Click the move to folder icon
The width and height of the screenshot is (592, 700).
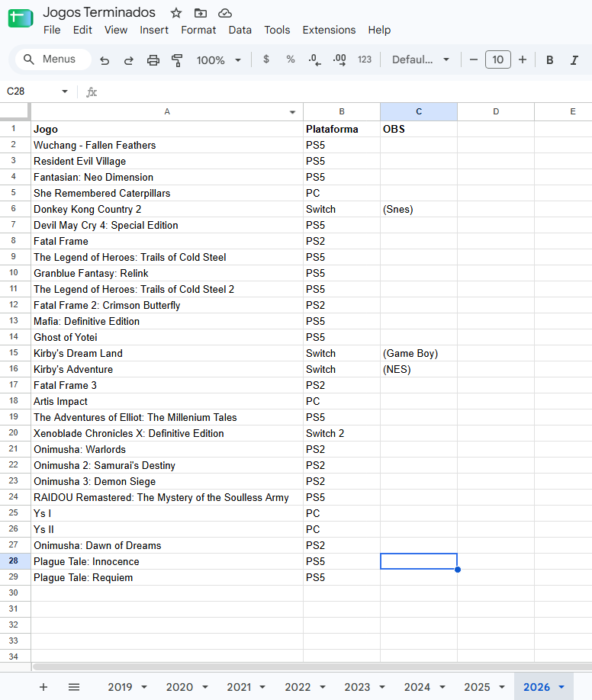(x=200, y=13)
